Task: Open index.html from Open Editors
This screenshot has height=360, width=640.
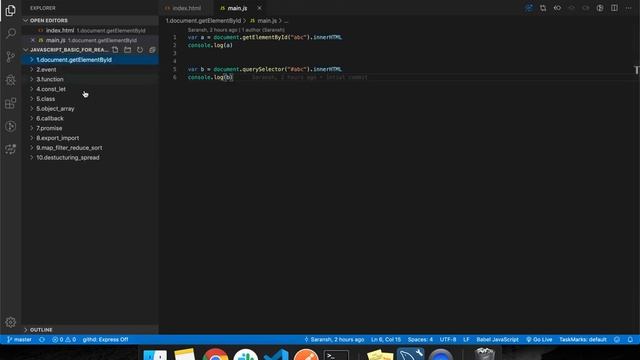Action: [90, 30]
